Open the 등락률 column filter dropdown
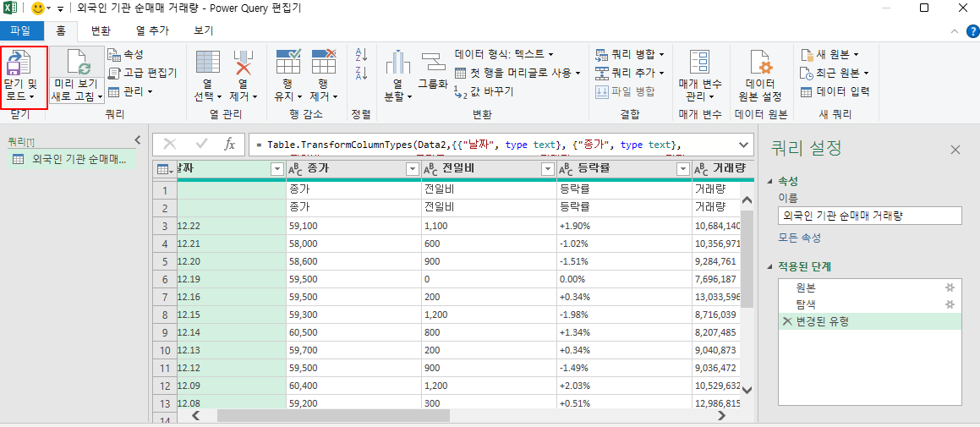 pyautogui.click(x=682, y=169)
